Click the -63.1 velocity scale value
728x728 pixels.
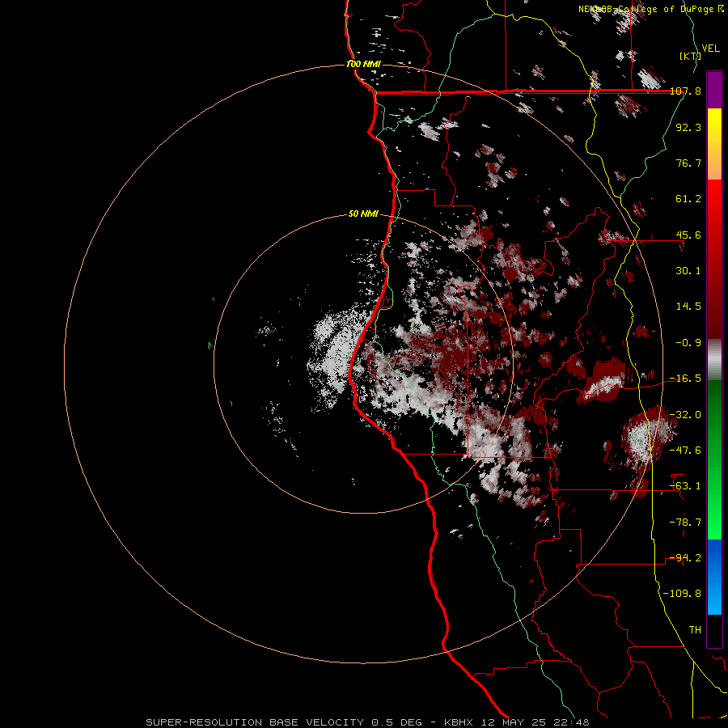coord(685,486)
